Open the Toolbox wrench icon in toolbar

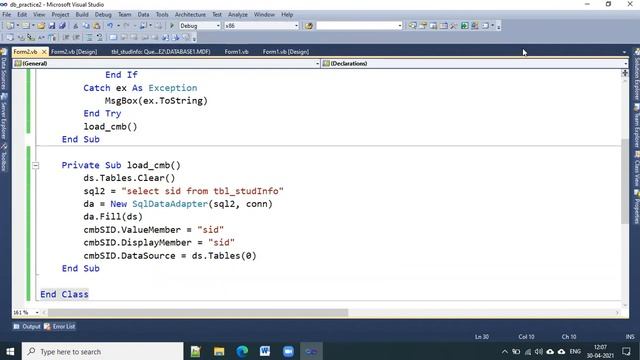[x=453, y=26]
